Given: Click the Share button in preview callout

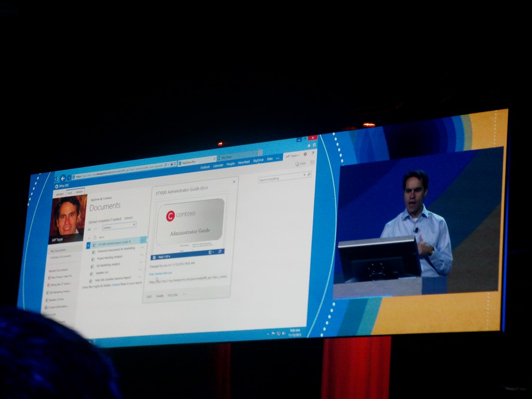Looking at the screenshot, I should click(x=159, y=296).
